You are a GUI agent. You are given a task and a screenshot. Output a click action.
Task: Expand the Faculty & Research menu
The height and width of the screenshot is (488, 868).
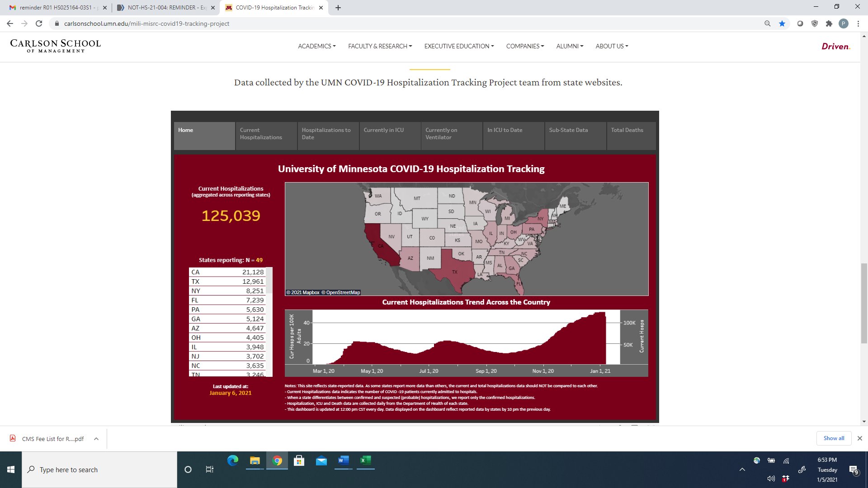(x=380, y=46)
